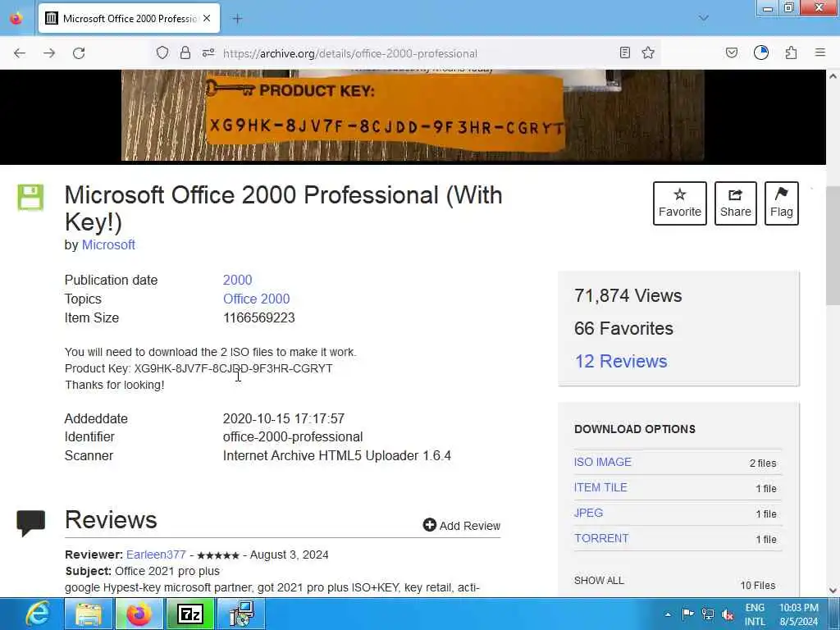Click the page vertical scrollbar thumb

pos(833,245)
